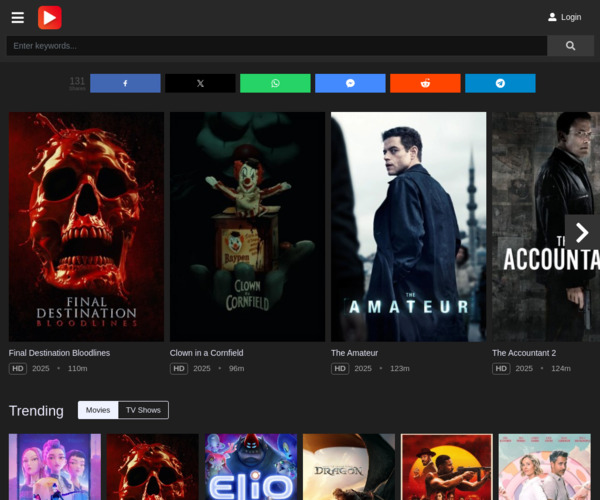Click HD badge under Final Destination Bloodlines
The width and height of the screenshot is (600, 500).
(18, 368)
